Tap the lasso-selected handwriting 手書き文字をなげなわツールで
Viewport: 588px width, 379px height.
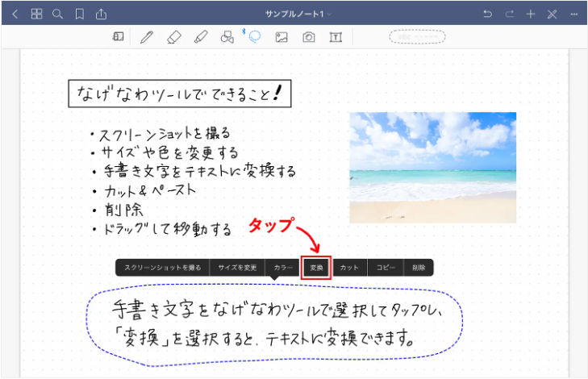(x=277, y=310)
